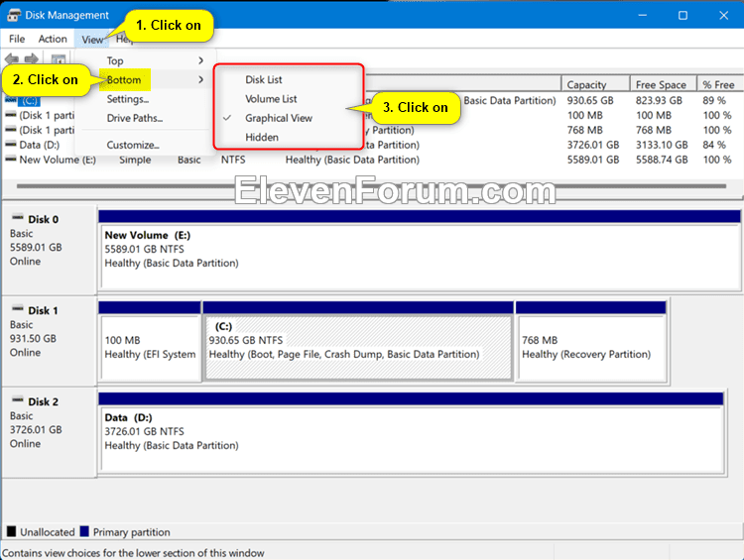The image size is (744, 560).
Task: Click the Disk 0 drive icon
Action: click(18, 217)
